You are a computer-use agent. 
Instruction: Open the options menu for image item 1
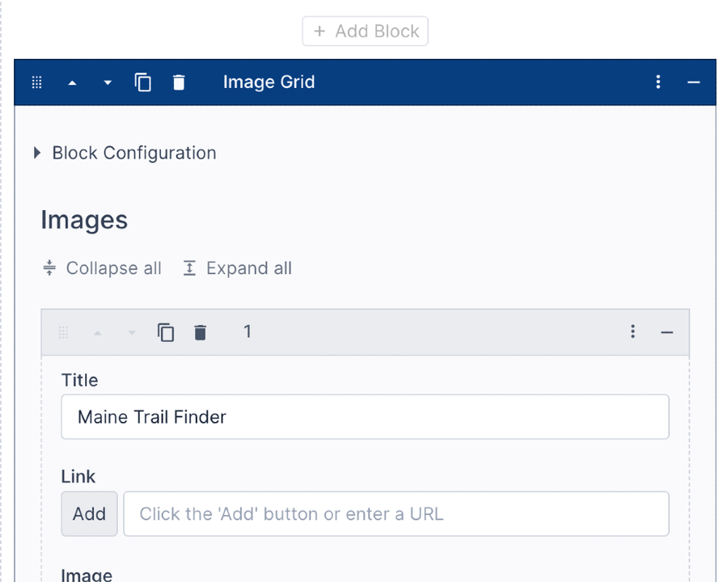(633, 332)
